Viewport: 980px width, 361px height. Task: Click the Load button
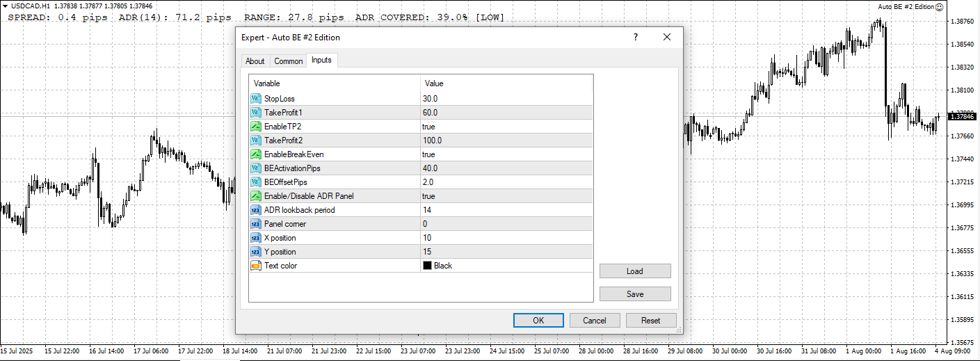click(635, 271)
